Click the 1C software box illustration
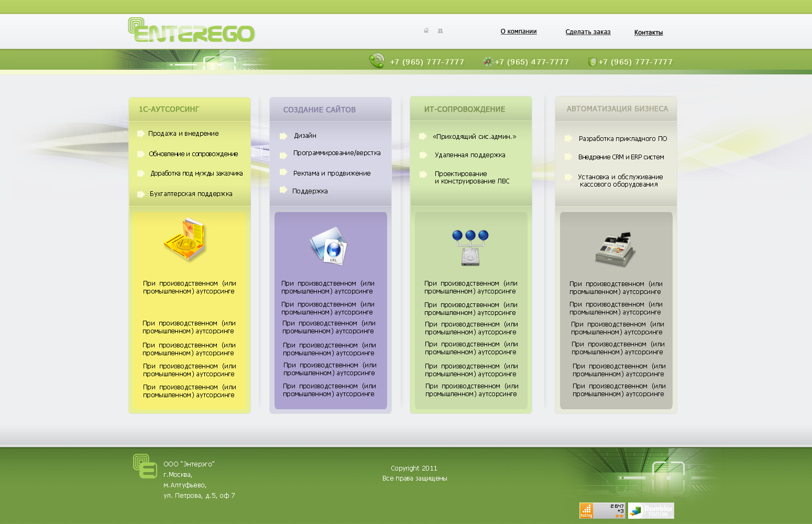812x524 pixels. click(x=185, y=240)
